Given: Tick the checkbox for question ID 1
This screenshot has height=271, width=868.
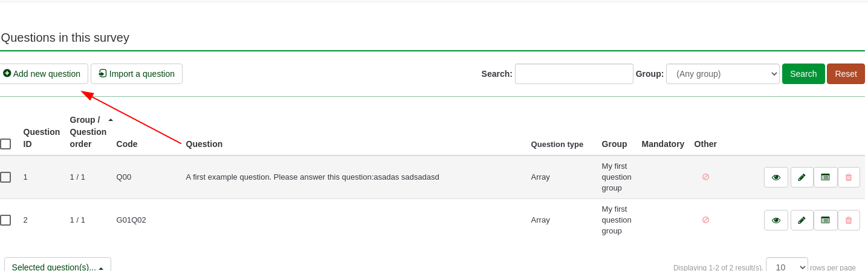Looking at the screenshot, I should [5, 177].
